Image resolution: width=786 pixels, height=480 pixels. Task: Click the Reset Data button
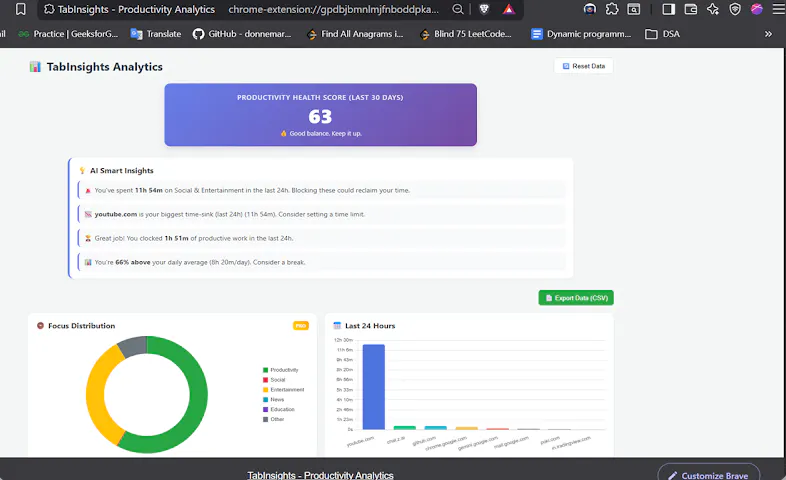pos(583,66)
